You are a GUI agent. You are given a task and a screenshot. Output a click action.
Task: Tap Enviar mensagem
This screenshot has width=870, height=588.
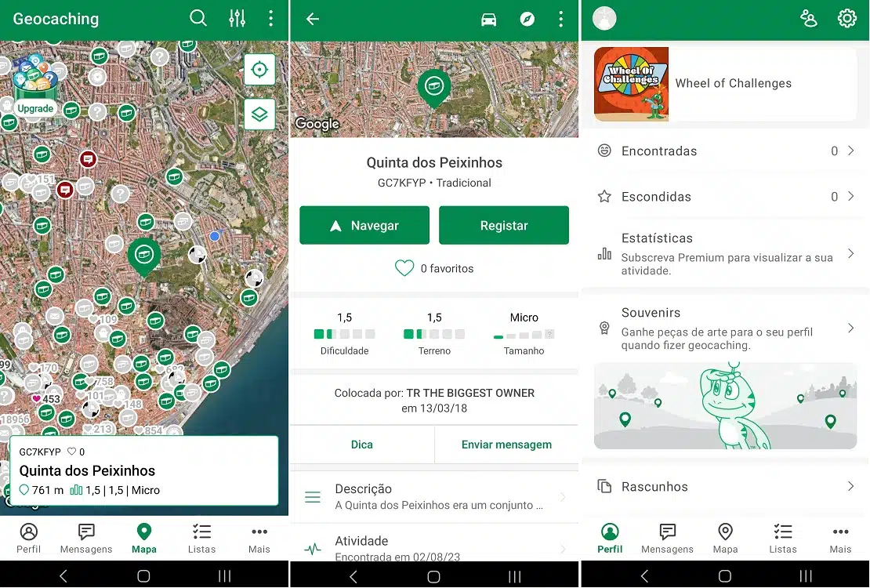tap(506, 445)
